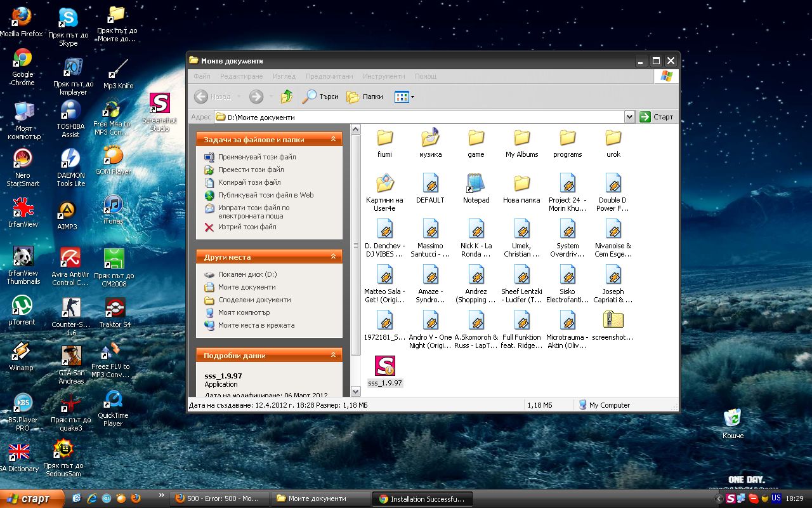The image size is (812, 508).
Task: Collapse the 'Задачи за файлове и папки' panel
Action: click(333, 140)
